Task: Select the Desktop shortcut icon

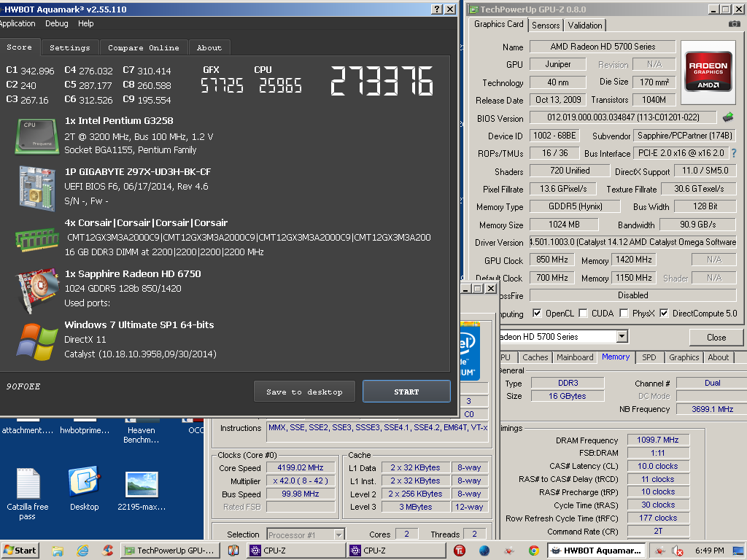Action: click(85, 488)
